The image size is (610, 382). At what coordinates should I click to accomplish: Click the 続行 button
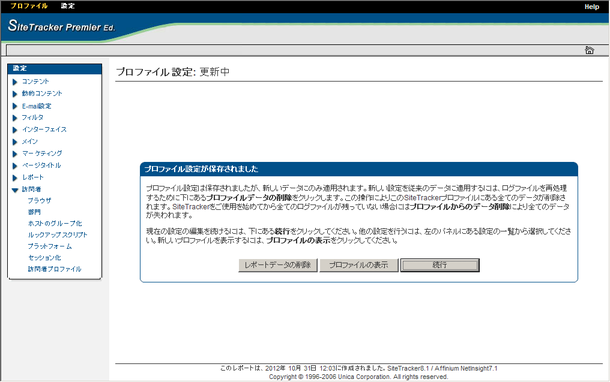(x=440, y=265)
